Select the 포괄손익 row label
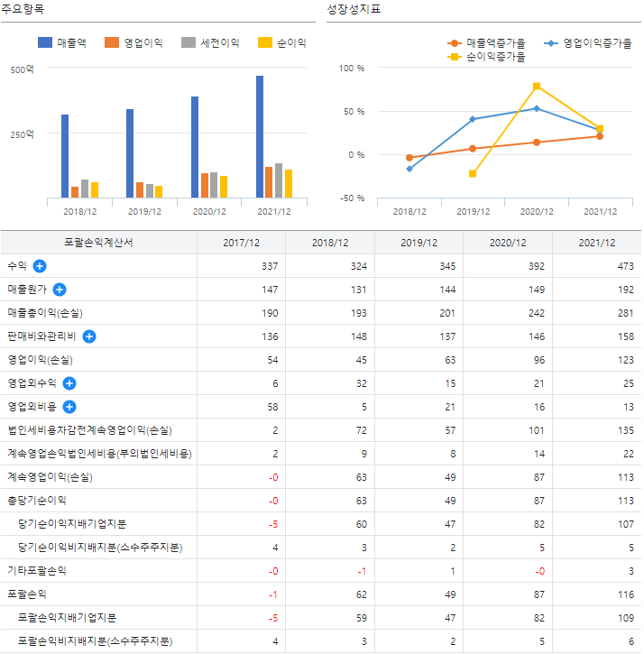The width and height of the screenshot is (644, 654). click(x=27, y=594)
